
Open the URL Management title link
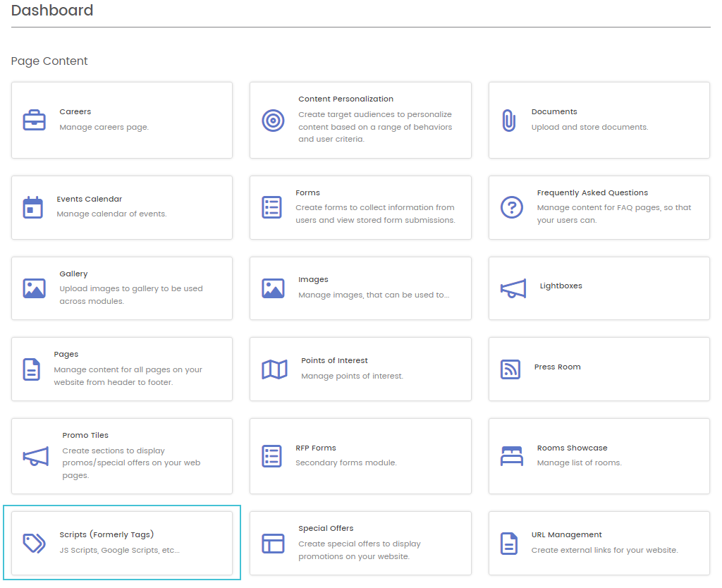566,534
